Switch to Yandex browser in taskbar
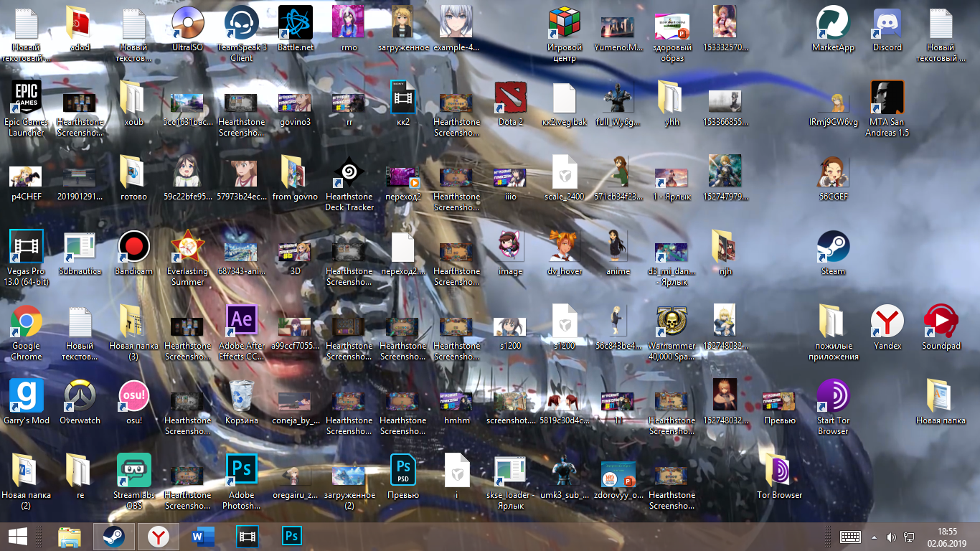 pyautogui.click(x=157, y=536)
